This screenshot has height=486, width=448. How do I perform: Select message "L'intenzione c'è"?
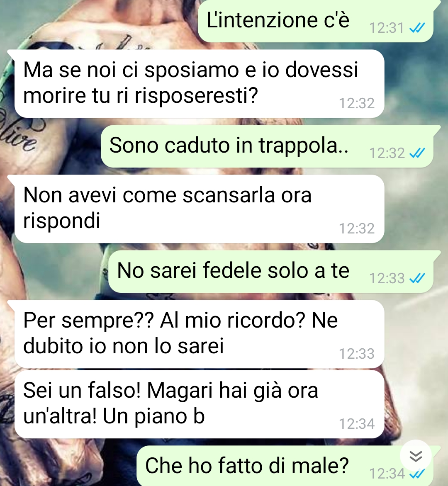click(x=315, y=20)
